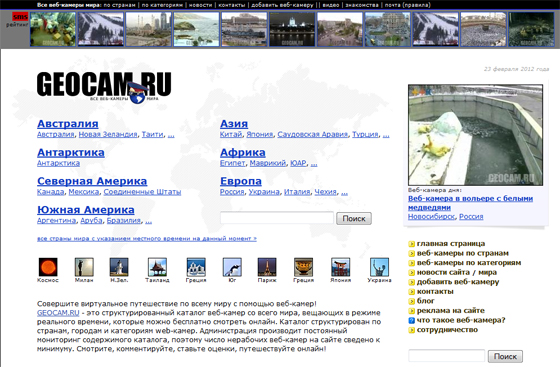Open the Mecca Kaaba webcam thumbnail
The image size is (560, 367).
(483, 29)
